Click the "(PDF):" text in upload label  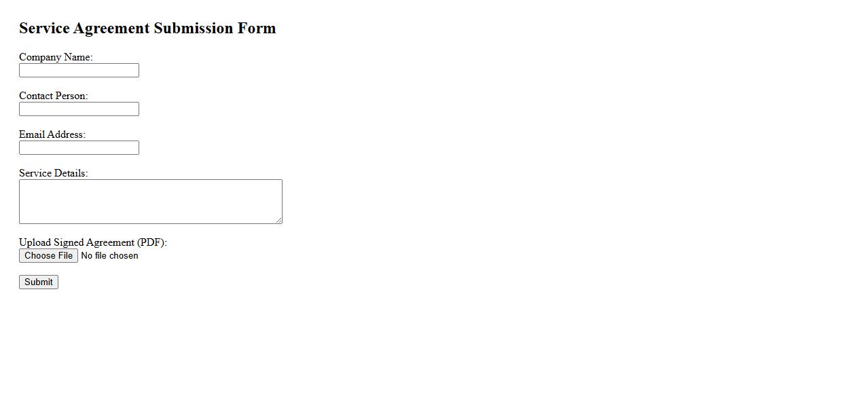[151, 242]
